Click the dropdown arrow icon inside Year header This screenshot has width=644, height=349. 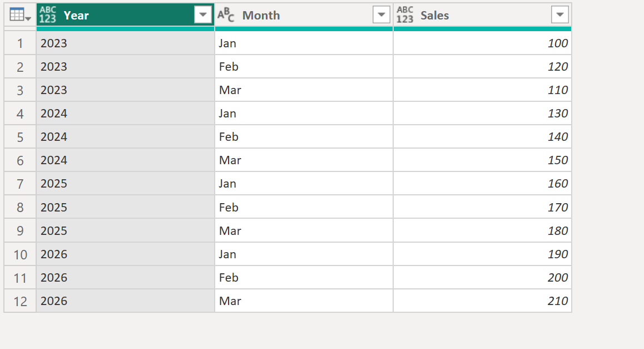tap(204, 14)
